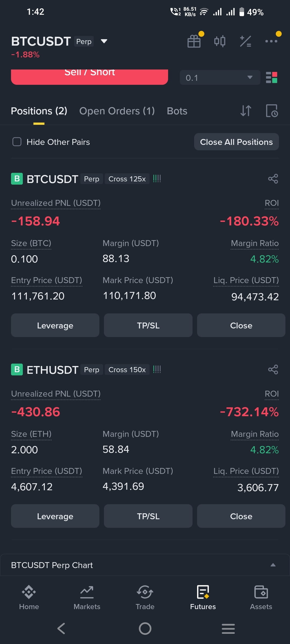Tap the Cross 125x margin mode label
This screenshot has height=644, width=290.
[127, 179]
